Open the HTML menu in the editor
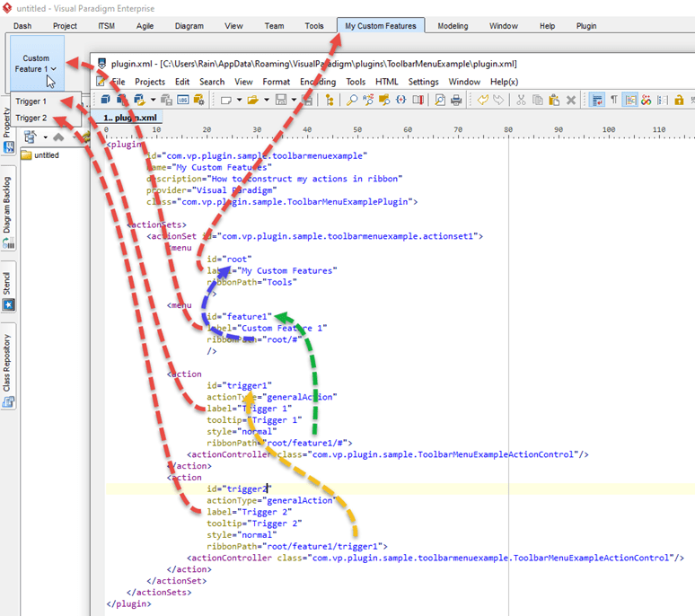Viewport: 695px width, 616px height. [386, 82]
